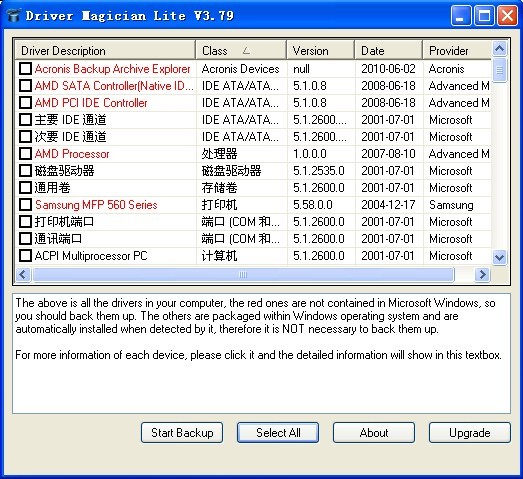The height and width of the screenshot is (479, 523).
Task: Check the Acronis Backup Archive Explorer driver
Action: click(25, 69)
